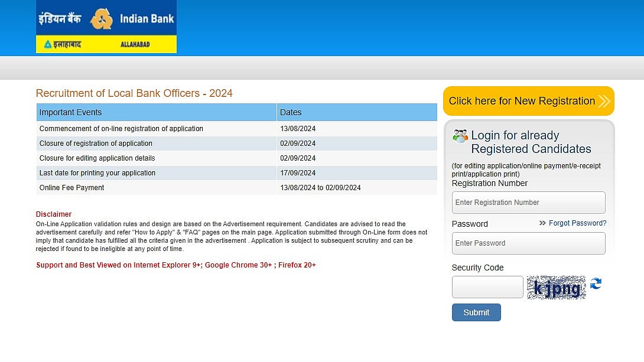Click the Disclaimer heading

pyautogui.click(x=54, y=214)
